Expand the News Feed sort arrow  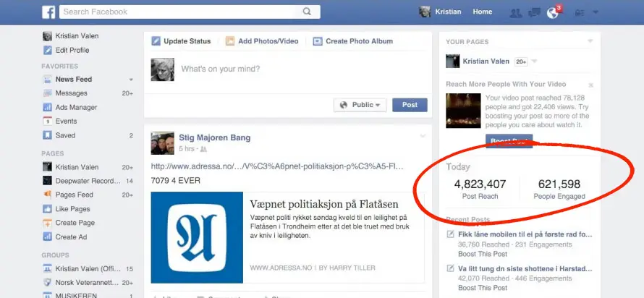point(131,80)
